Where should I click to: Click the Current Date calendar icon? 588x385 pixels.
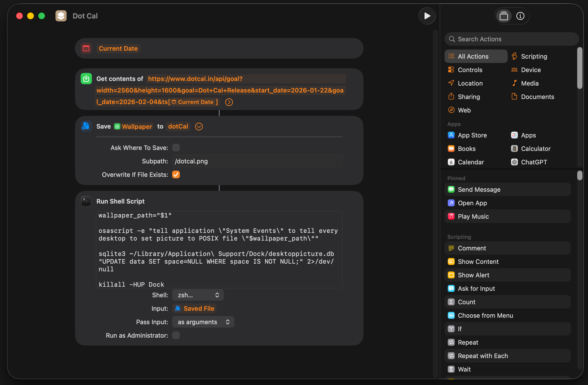86,48
